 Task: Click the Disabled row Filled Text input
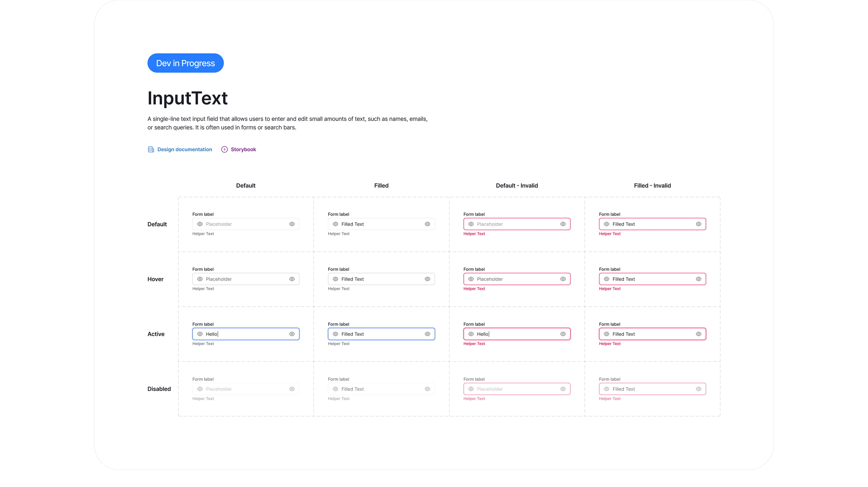tap(381, 389)
